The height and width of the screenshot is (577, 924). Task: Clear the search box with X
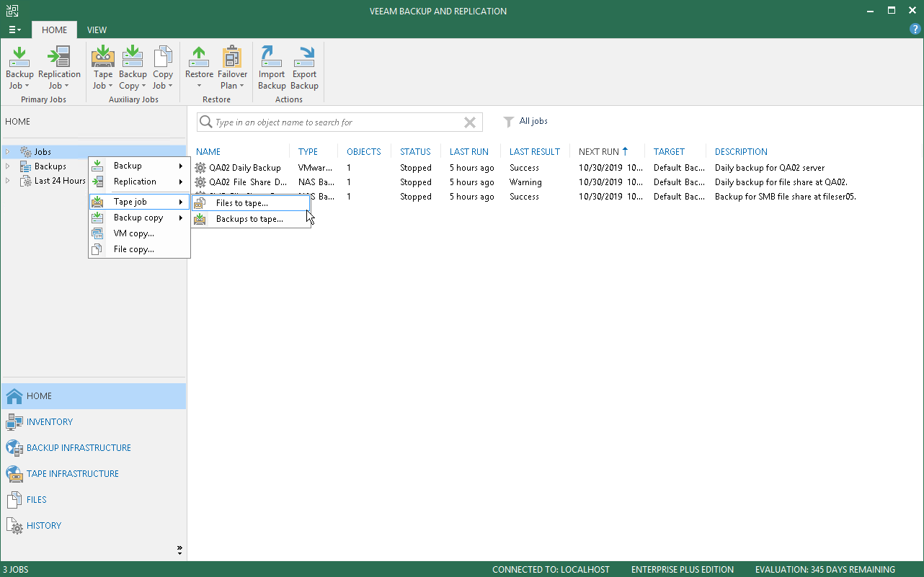point(470,122)
